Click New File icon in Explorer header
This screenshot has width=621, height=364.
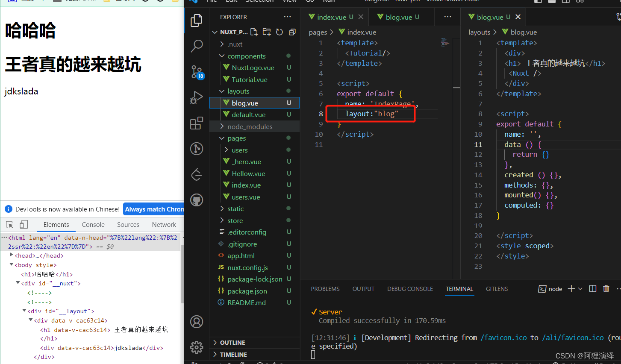[x=254, y=32]
